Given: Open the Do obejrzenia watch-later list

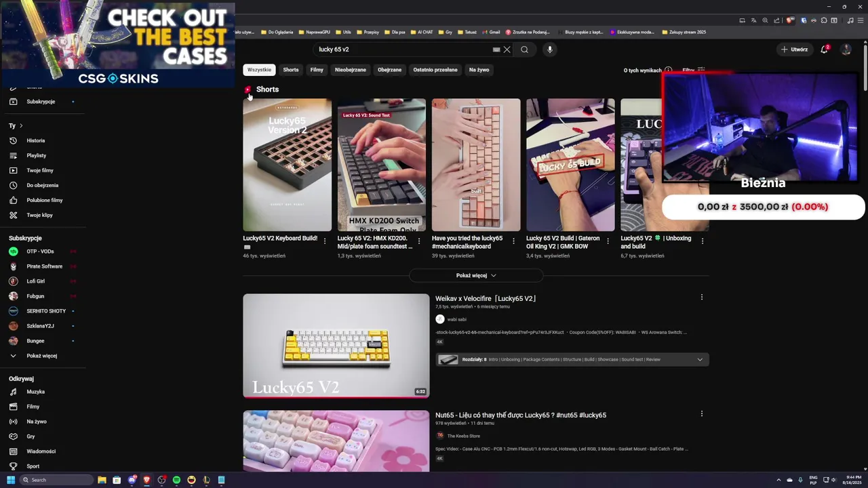Looking at the screenshot, I should (x=43, y=185).
